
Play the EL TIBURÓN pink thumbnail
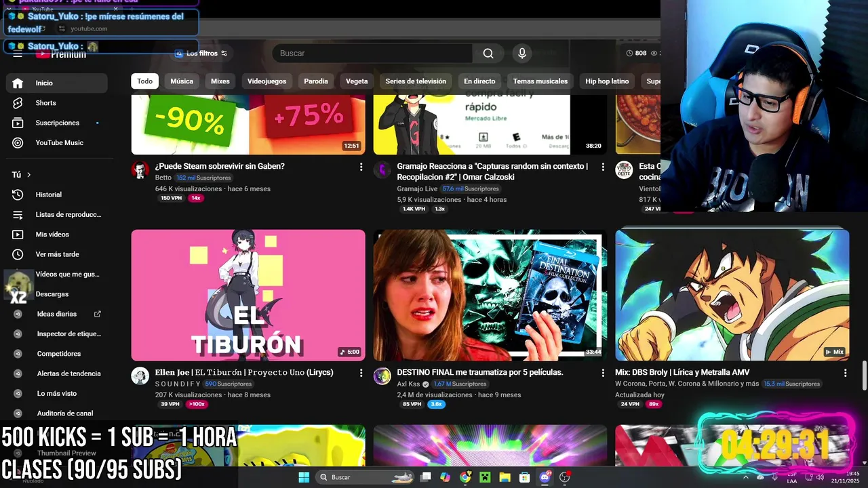[x=248, y=295]
